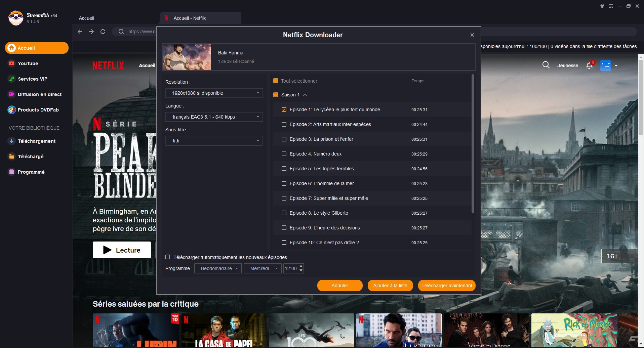The image size is (644, 348).
Task: Open Netflix notifications bell
Action: 589,66
